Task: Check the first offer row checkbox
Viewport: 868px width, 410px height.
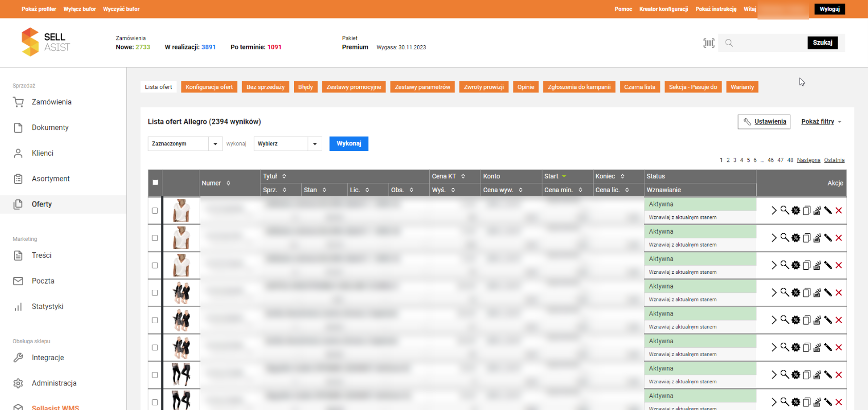Action: click(155, 210)
